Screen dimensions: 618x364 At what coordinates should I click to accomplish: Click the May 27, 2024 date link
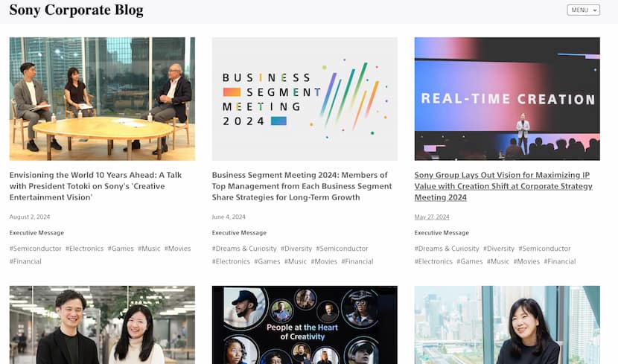[x=432, y=217]
